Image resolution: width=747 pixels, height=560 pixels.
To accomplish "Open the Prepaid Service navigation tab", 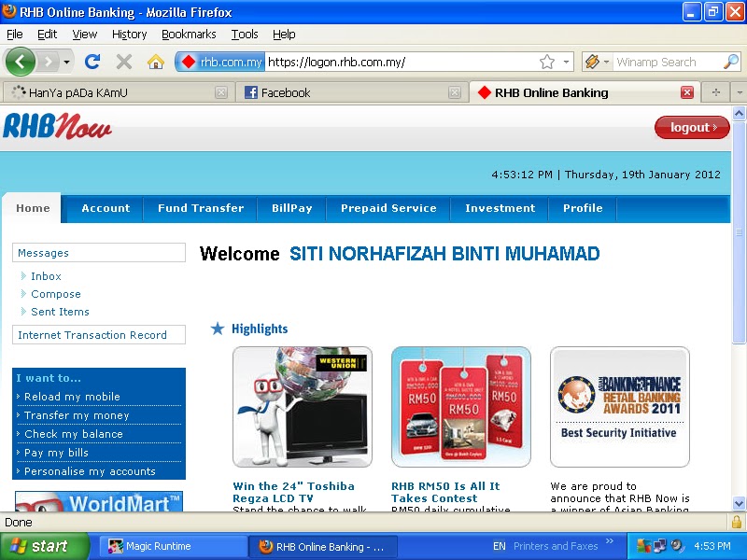I will point(388,208).
